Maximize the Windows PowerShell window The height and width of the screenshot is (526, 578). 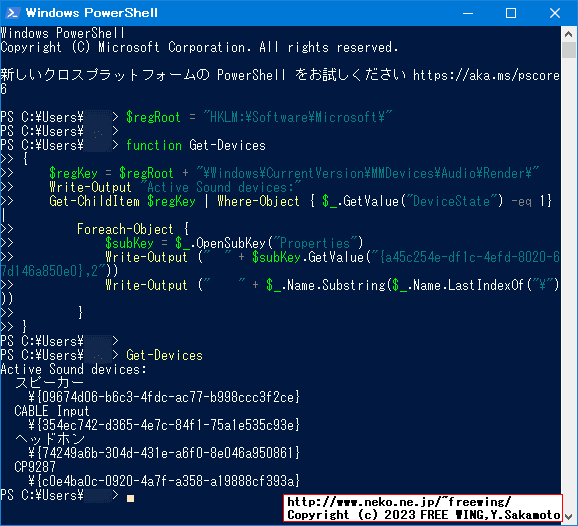pyautogui.click(x=511, y=13)
